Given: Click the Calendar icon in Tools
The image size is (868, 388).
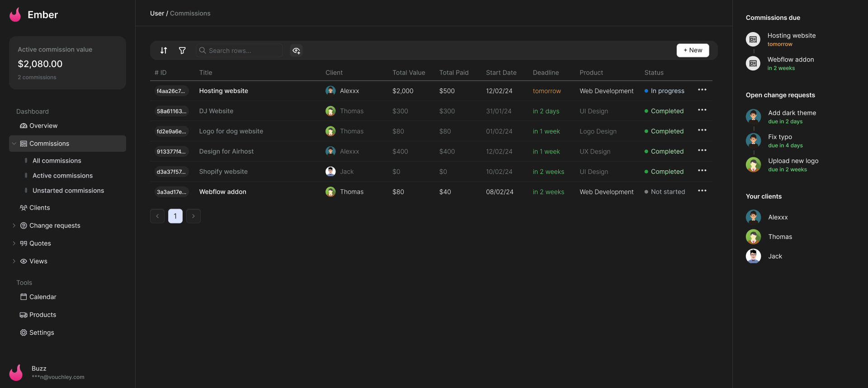Looking at the screenshot, I should pos(24,297).
